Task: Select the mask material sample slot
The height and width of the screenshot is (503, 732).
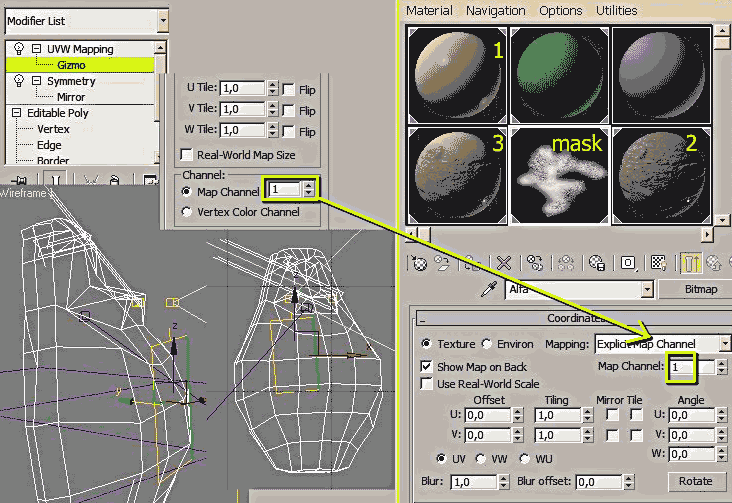Action: point(559,176)
